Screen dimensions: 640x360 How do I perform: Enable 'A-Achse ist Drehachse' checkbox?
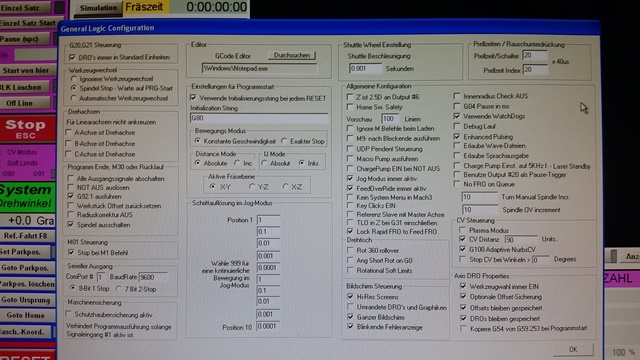[x=69, y=132]
